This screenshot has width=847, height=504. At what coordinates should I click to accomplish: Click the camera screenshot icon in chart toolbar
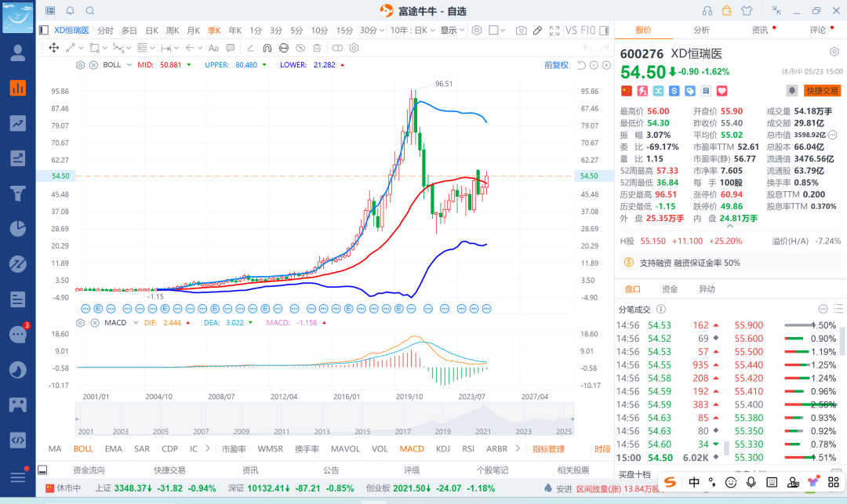521,31
